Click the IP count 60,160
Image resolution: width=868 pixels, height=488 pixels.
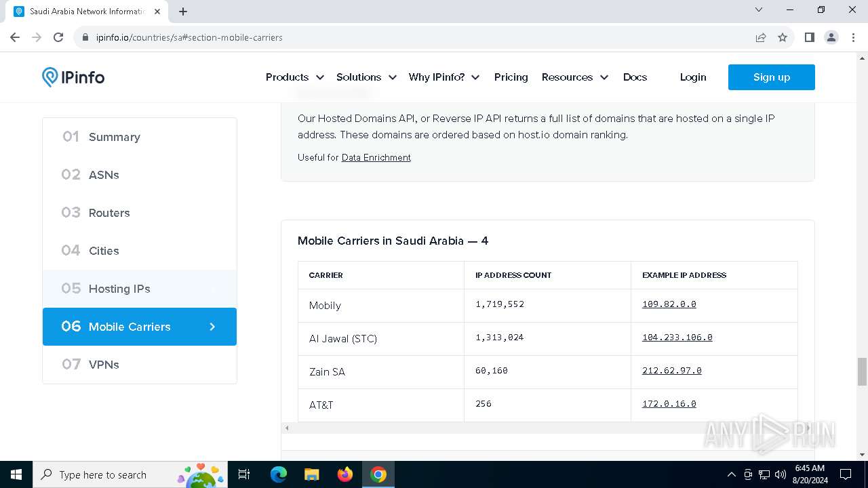pyautogui.click(x=492, y=371)
